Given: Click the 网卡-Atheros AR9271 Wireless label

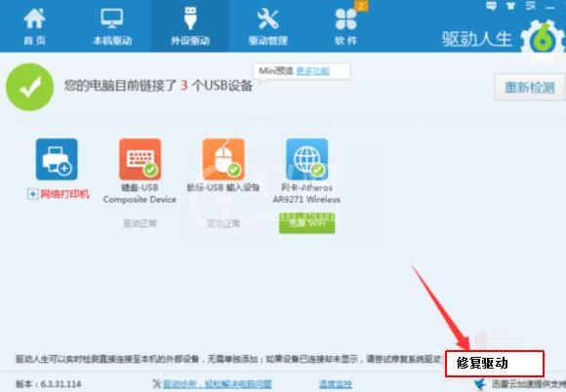Looking at the screenshot, I should click(306, 193).
